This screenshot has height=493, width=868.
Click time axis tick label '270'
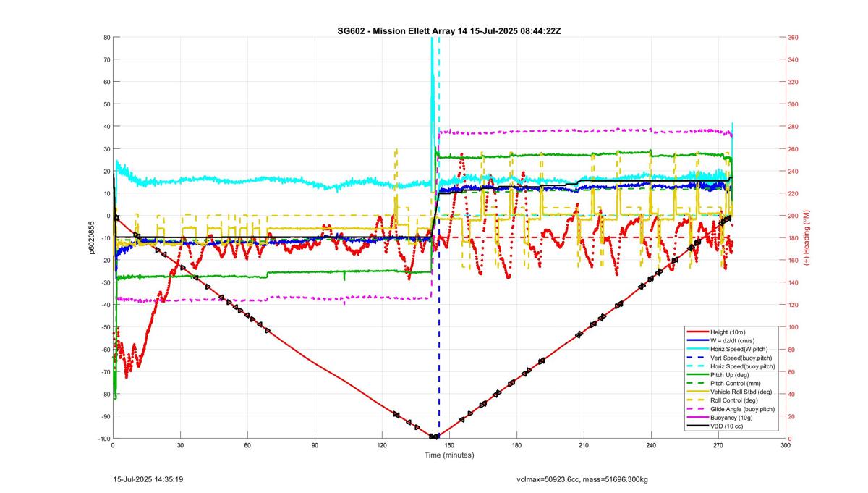pos(718,446)
